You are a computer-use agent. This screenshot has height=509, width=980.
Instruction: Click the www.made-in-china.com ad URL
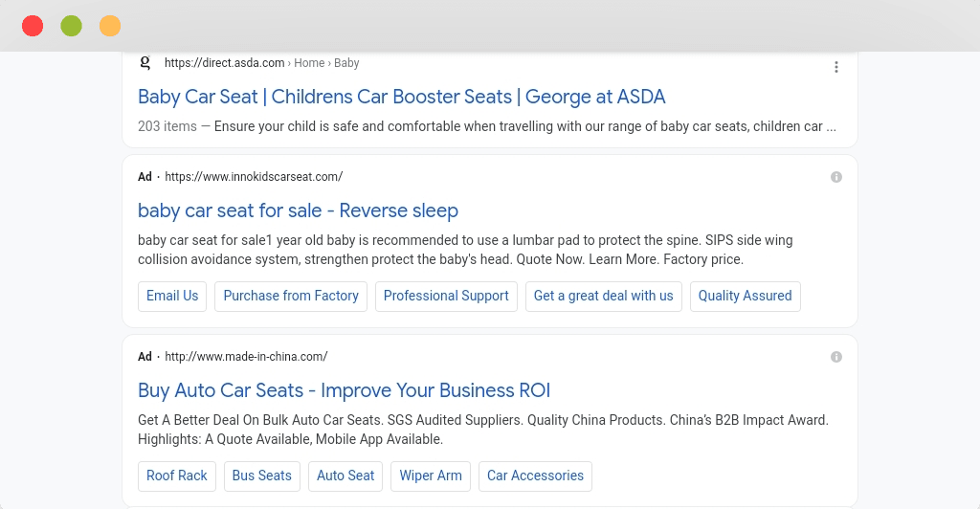click(246, 357)
